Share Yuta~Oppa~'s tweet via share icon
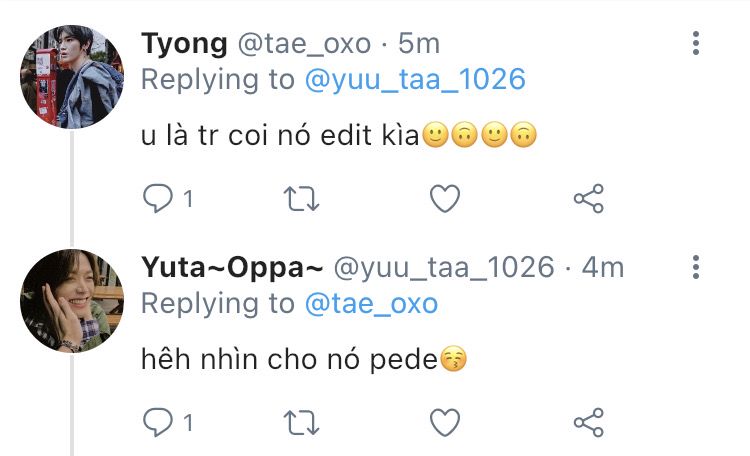The height and width of the screenshot is (456, 750). pyautogui.click(x=589, y=422)
